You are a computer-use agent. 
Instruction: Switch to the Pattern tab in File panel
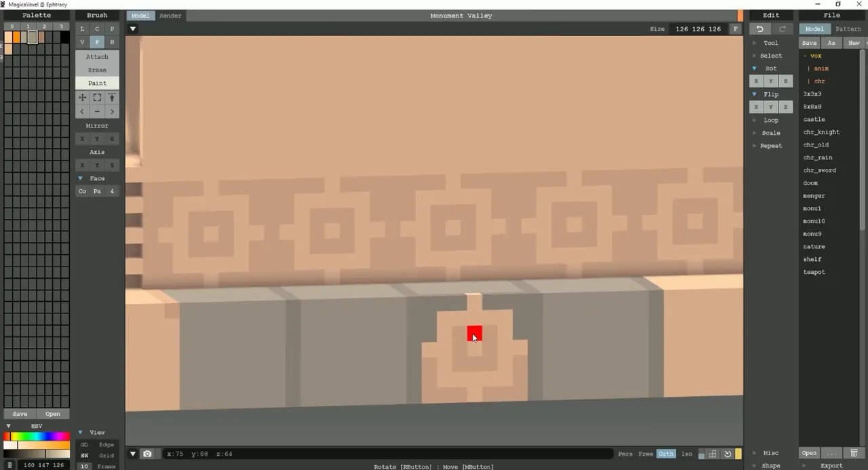coord(848,29)
